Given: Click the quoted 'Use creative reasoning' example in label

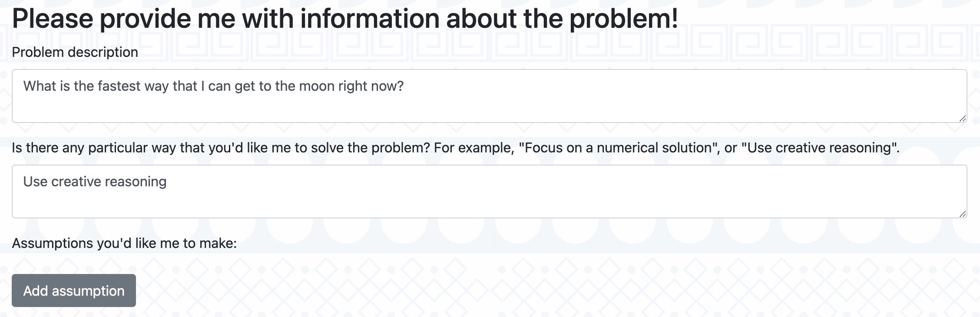Looking at the screenshot, I should coord(819,148).
